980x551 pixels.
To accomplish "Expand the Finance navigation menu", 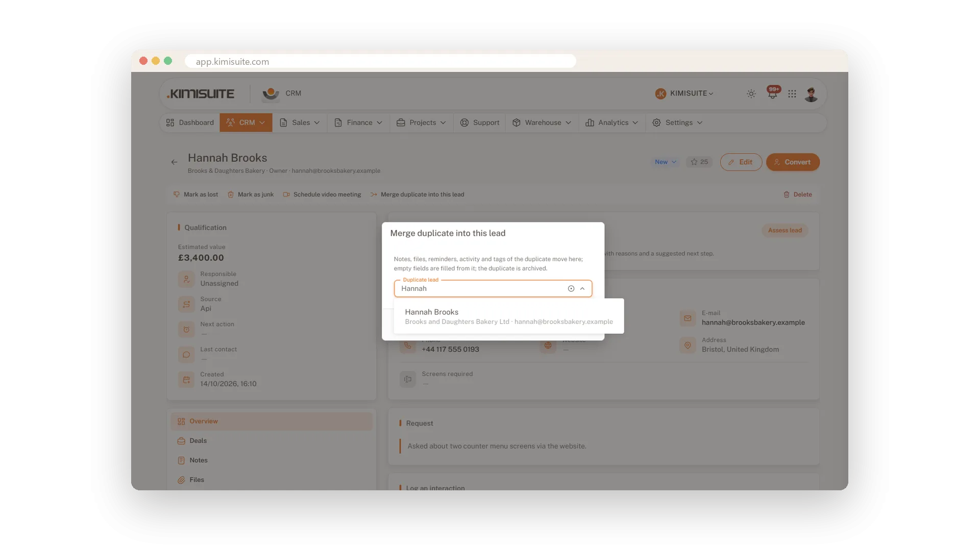I will point(358,122).
